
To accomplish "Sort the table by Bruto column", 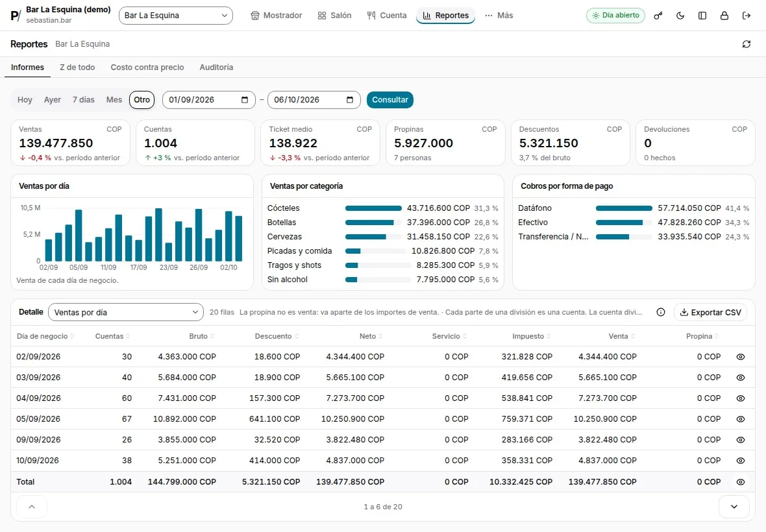I will pos(201,336).
